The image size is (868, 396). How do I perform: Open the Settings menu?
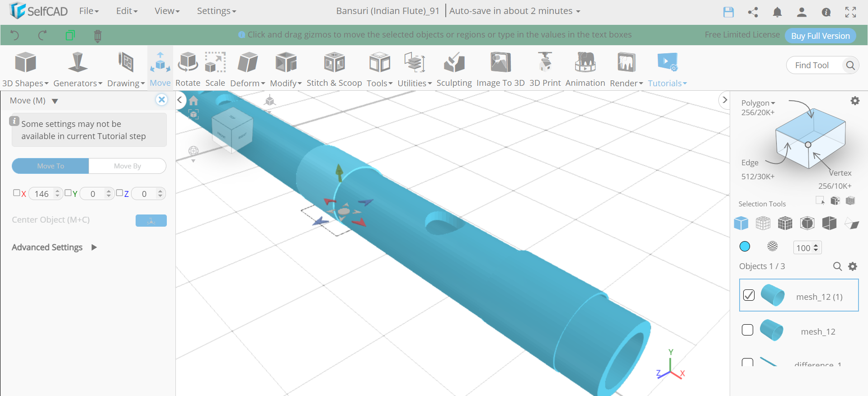pos(216,11)
